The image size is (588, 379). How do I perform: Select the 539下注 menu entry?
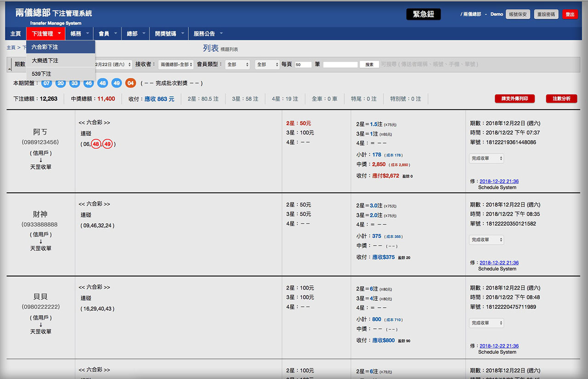pyautogui.click(x=41, y=74)
